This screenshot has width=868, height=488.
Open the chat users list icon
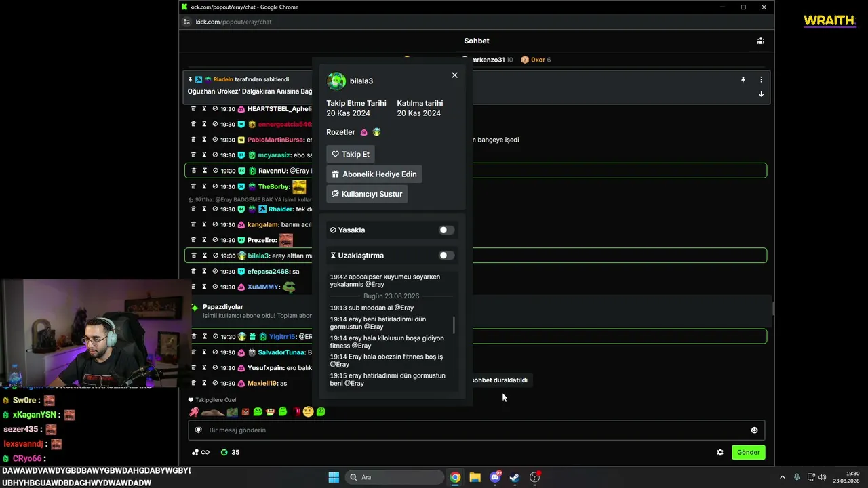point(761,41)
